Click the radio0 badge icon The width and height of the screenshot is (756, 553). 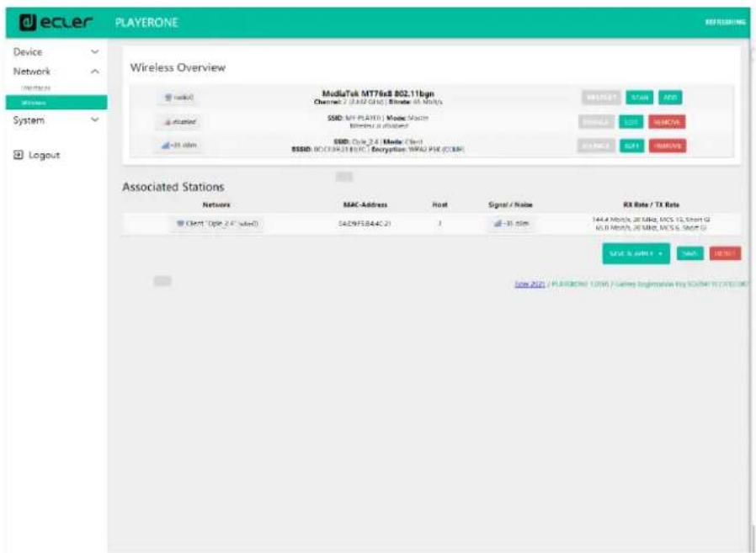pos(168,98)
